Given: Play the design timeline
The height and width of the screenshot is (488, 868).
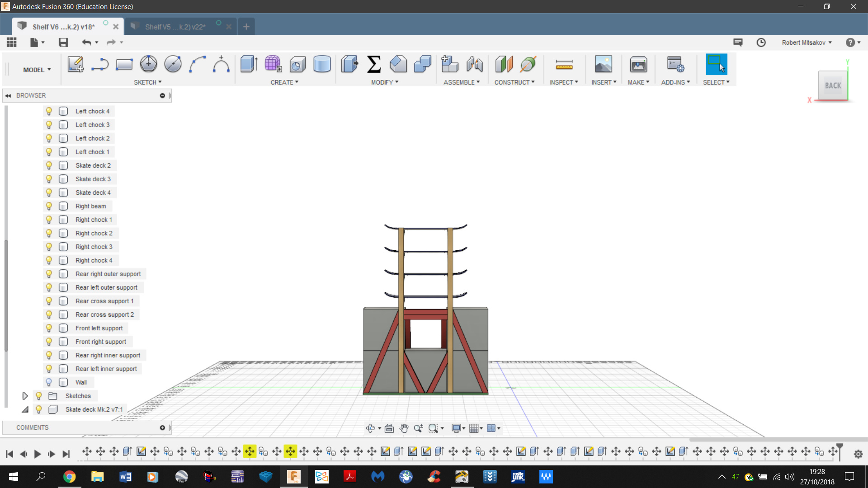Looking at the screenshot, I should click(38, 454).
